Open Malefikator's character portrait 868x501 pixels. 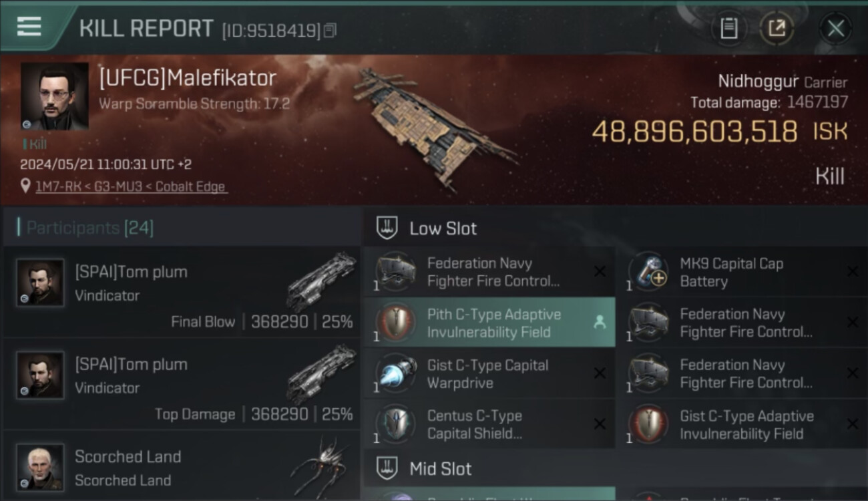click(x=54, y=96)
